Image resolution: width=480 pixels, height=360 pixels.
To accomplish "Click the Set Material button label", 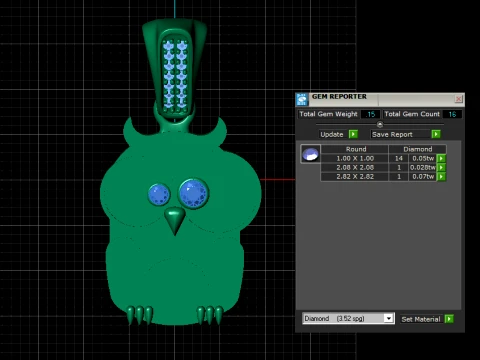I will 421,319.
